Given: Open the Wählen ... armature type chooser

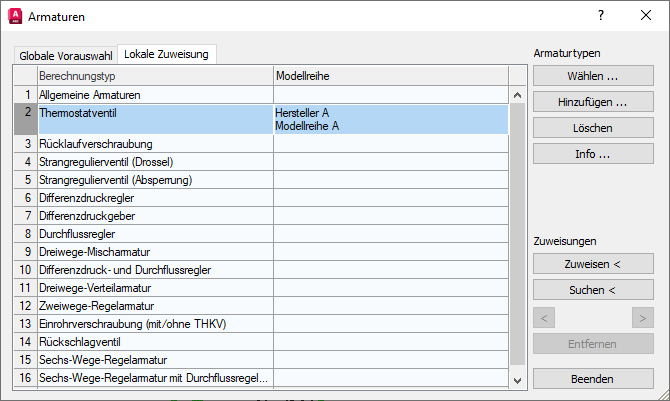Looking at the screenshot, I should pos(593,76).
